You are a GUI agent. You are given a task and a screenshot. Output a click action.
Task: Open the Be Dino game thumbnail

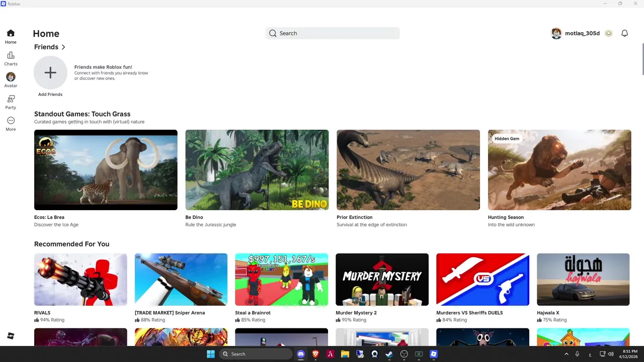tap(257, 170)
